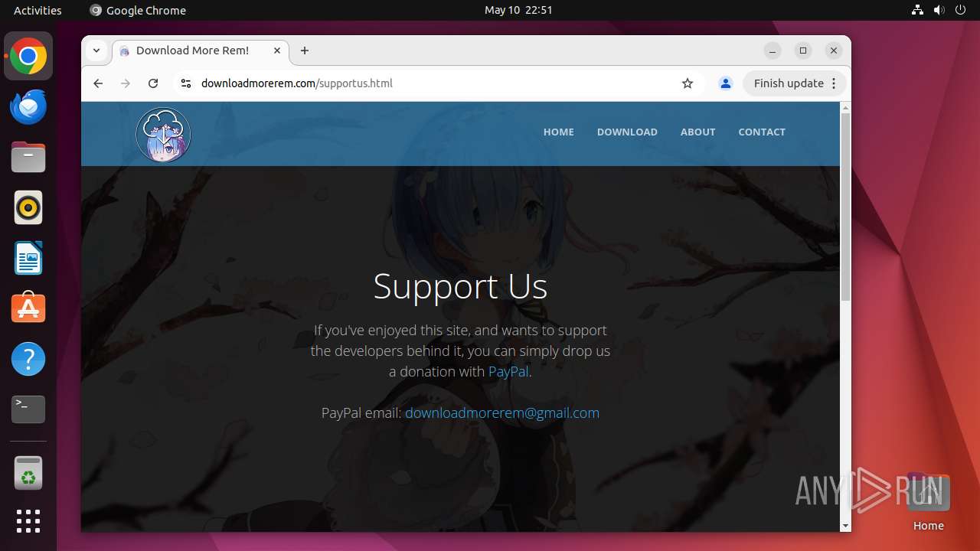Screen dimensions: 980x551
Task: Click the page's vertical scrollbar thumb
Action: pyautogui.click(x=845, y=207)
